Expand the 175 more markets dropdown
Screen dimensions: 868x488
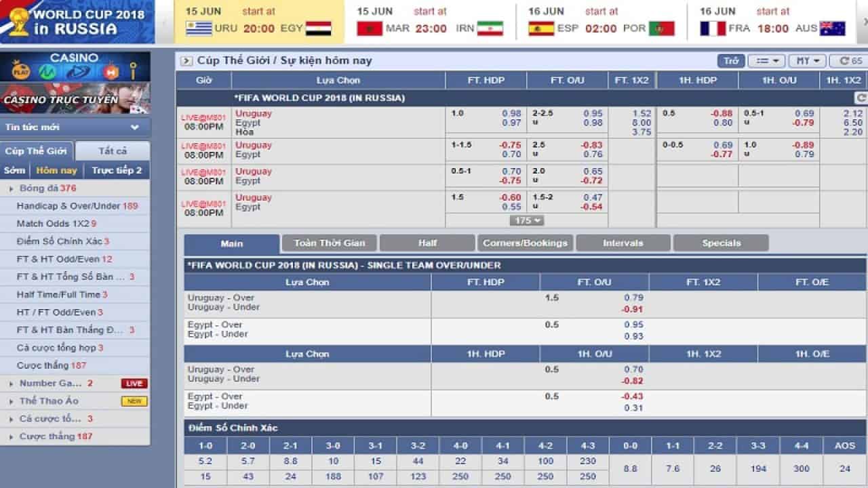pyautogui.click(x=527, y=220)
